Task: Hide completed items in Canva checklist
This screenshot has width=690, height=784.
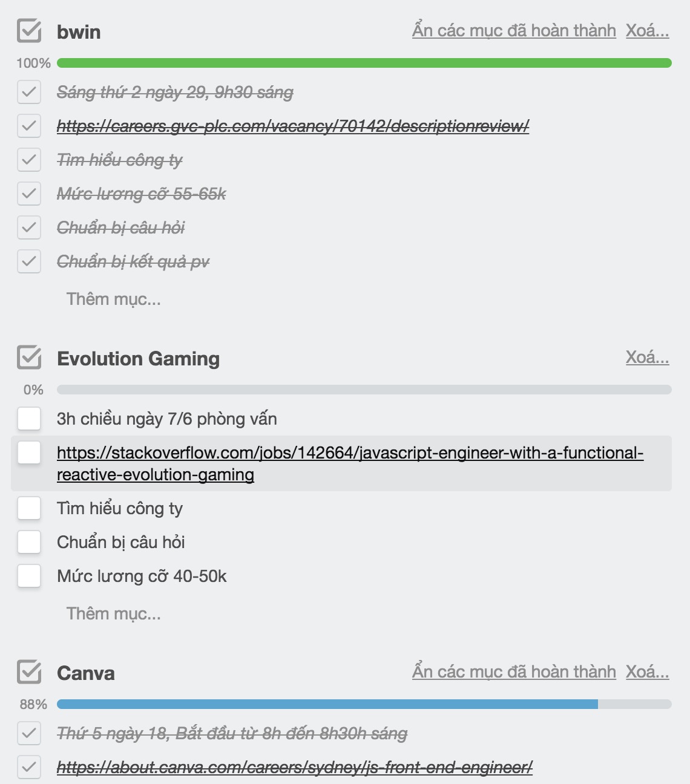Action: [514, 672]
